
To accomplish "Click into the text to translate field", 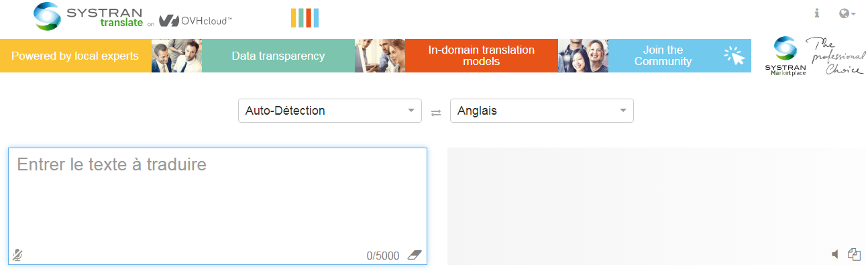I will 218,206.
